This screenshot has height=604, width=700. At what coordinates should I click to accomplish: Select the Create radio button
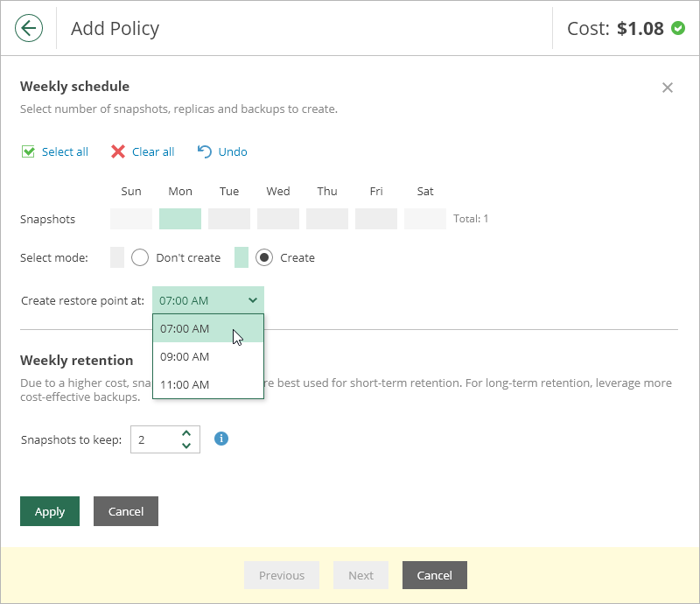coord(264,257)
